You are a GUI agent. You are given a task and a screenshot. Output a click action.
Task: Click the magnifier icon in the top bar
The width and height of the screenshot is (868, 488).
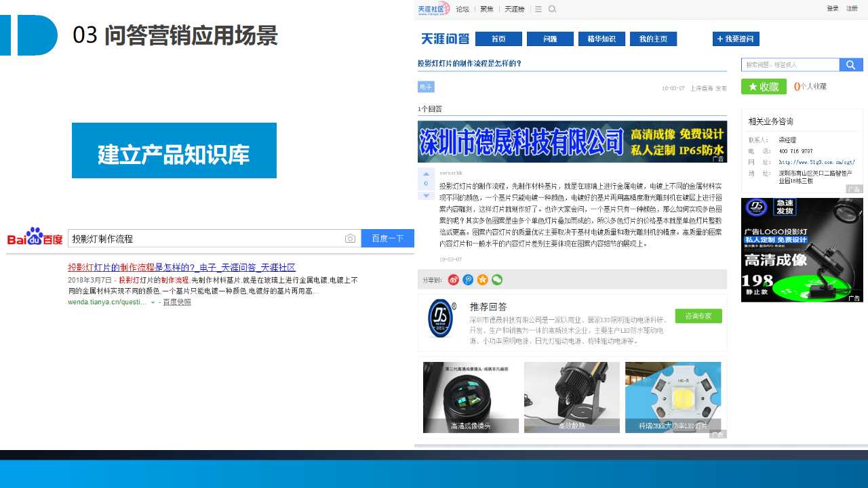pos(553,9)
